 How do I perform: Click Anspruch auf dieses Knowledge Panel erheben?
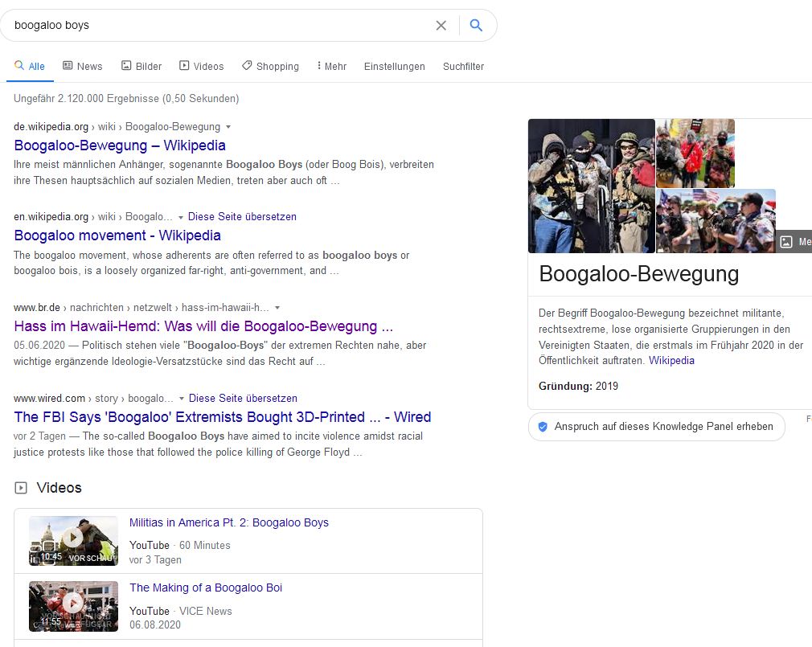tap(663, 427)
